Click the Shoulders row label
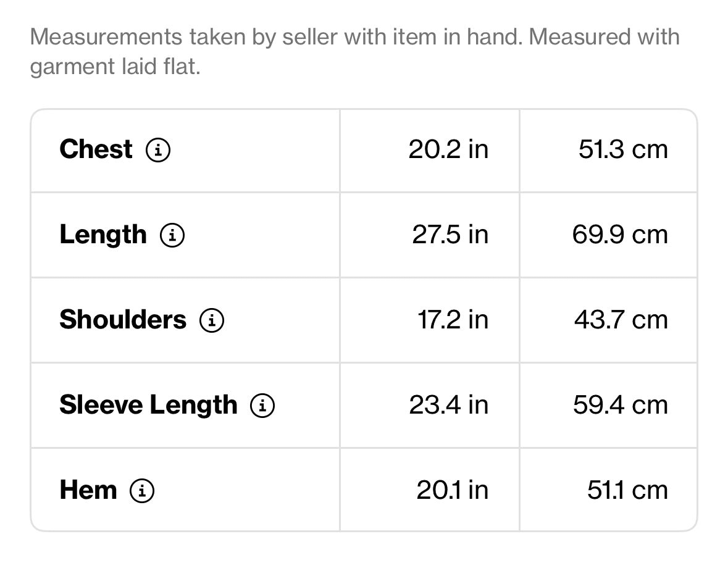 [123, 320]
